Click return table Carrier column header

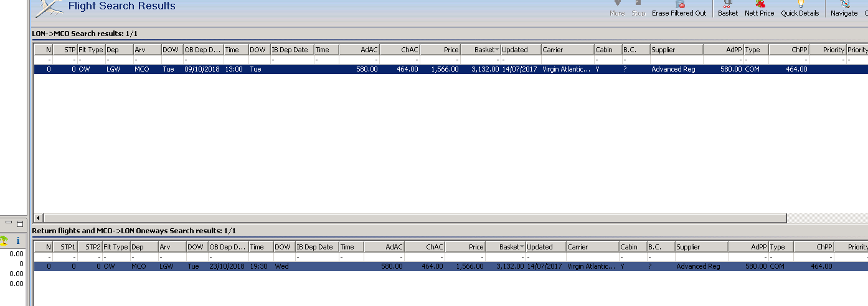pos(592,247)
